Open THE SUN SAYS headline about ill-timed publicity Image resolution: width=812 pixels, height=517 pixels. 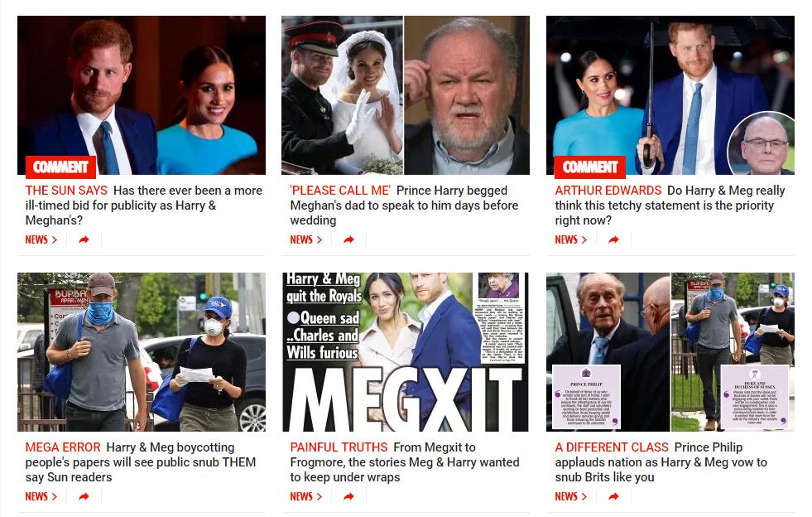click(144, 205)
